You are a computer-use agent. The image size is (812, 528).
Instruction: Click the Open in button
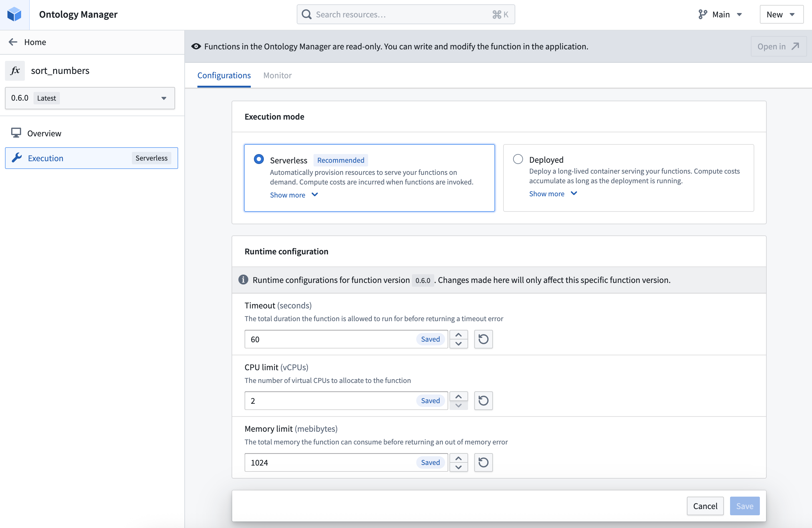pos(778,46)
